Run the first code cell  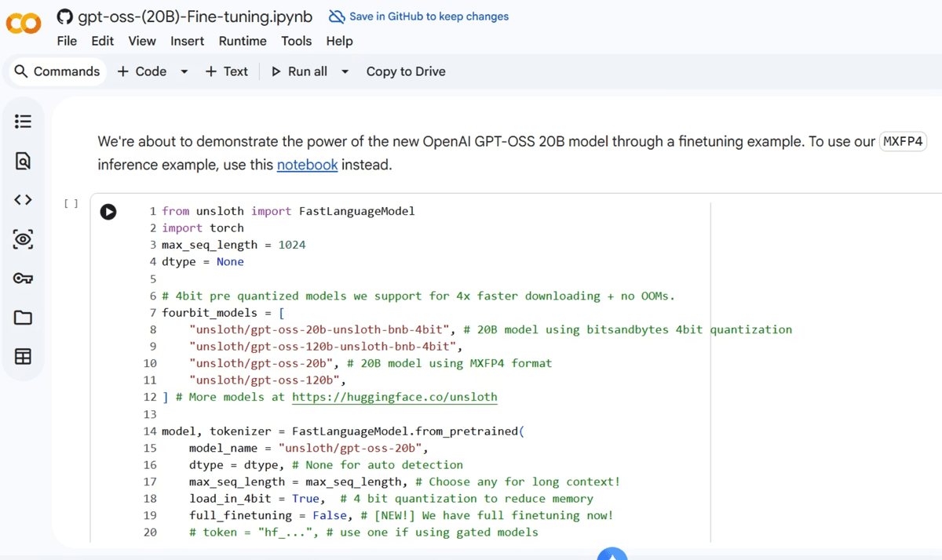(x=108, y=212)
